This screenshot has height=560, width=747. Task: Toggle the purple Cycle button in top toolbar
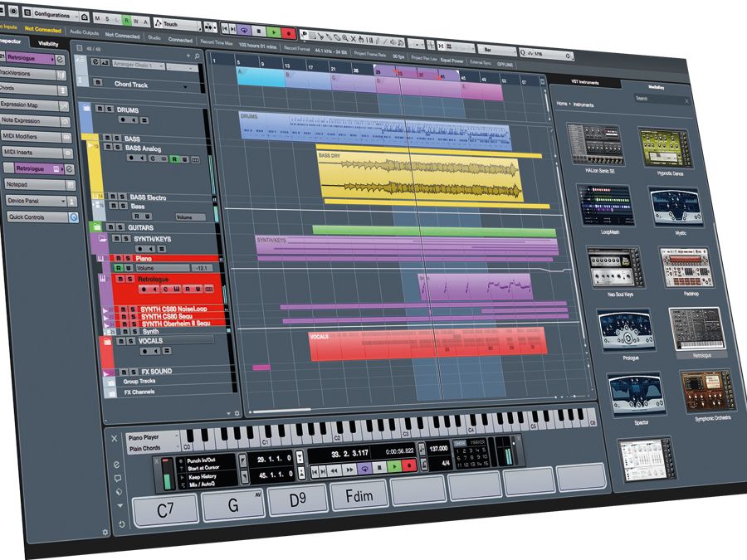(244, 30)
